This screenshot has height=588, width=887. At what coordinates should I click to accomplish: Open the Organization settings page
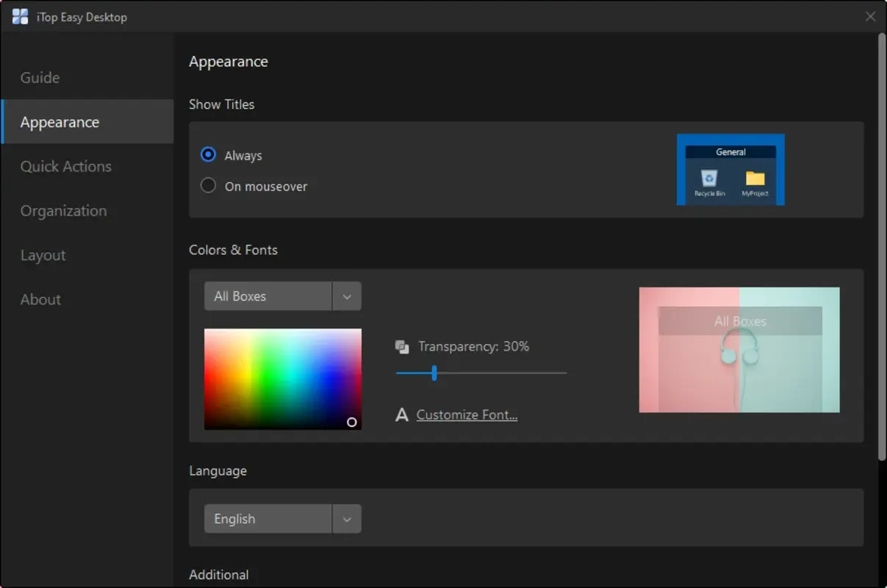point(63,210)
